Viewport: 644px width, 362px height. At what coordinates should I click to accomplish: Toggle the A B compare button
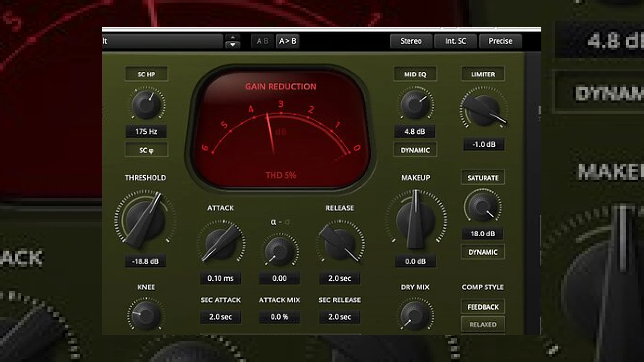pyautogui.click(x=263, y=41)
